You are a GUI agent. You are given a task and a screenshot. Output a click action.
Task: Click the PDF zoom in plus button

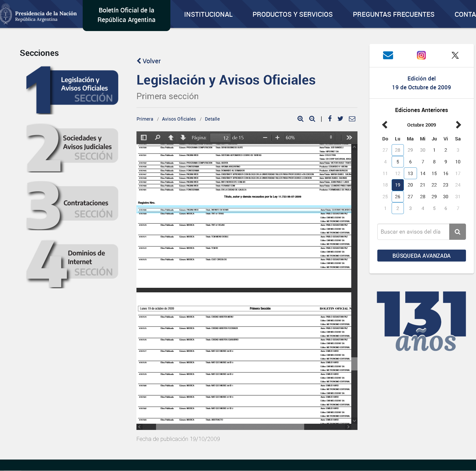[277, 137]
